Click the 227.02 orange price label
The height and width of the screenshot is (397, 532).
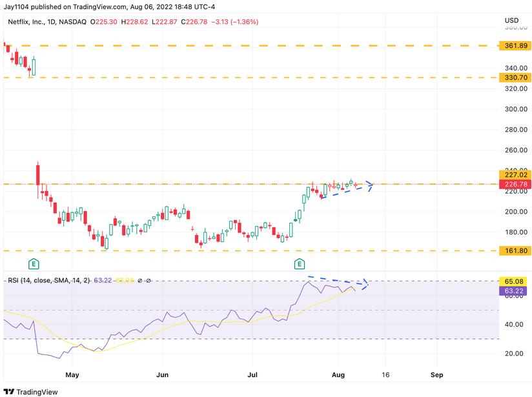515,175
